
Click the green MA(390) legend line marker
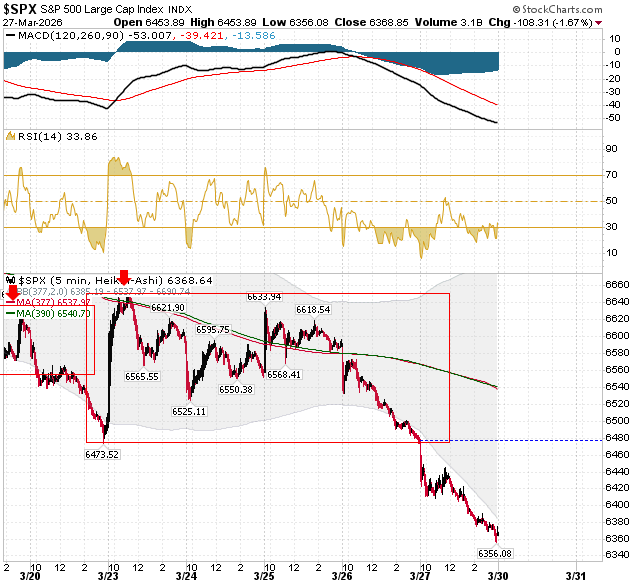point(11,314)
